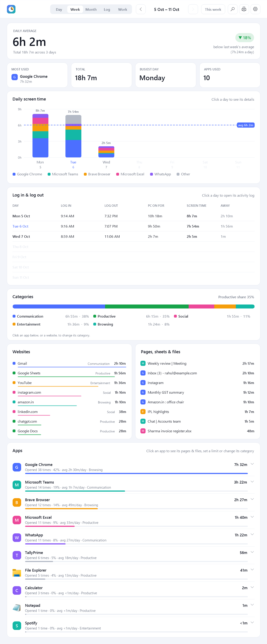Open Gmail in the Websites list

(x=69, y=364)
